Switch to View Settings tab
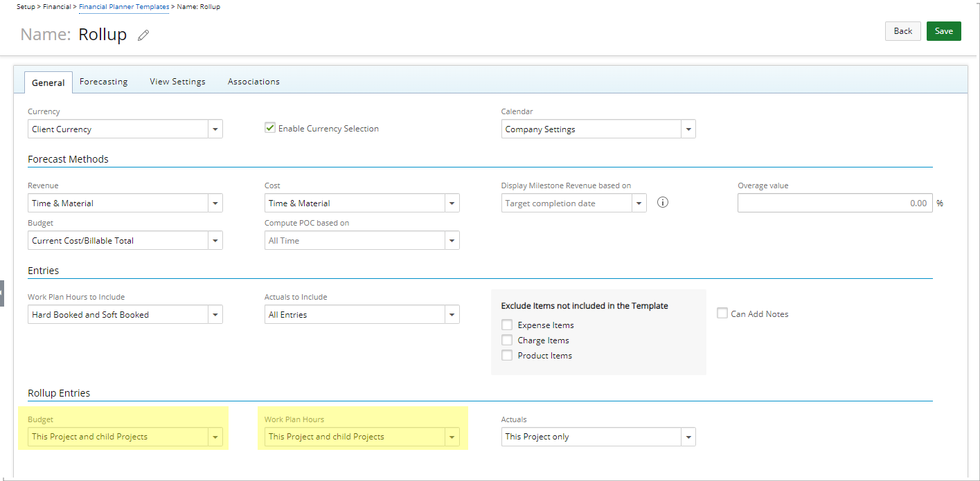Image resolution: width=980 pixels, height=481 pixels. tap(177, 82)
